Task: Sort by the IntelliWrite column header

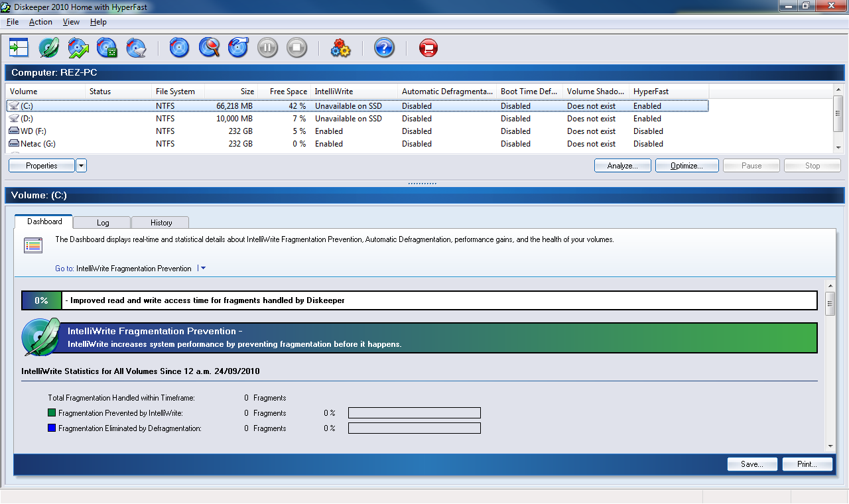Action: click(x=354, y=92)
